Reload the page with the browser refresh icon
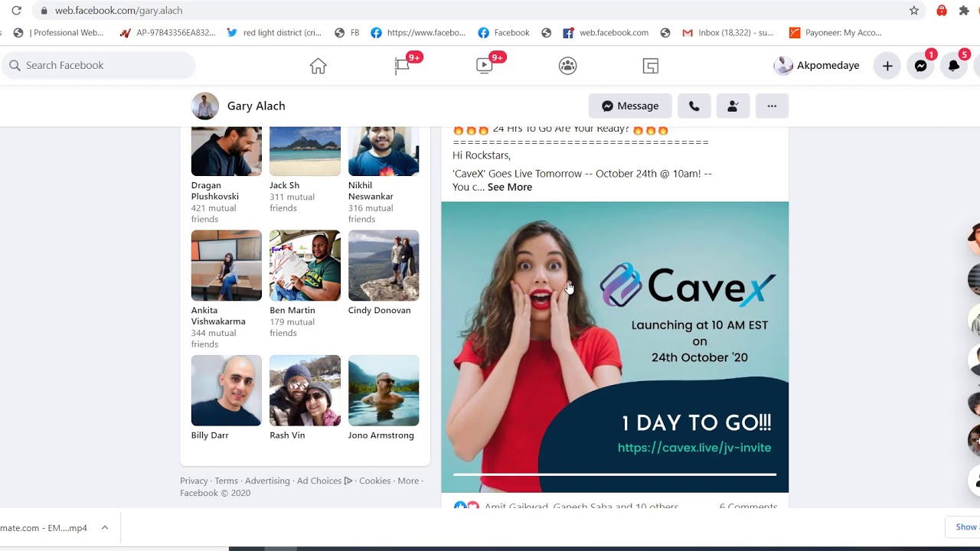Viewport: 980px width, 551px height. [x=16, y=11]
